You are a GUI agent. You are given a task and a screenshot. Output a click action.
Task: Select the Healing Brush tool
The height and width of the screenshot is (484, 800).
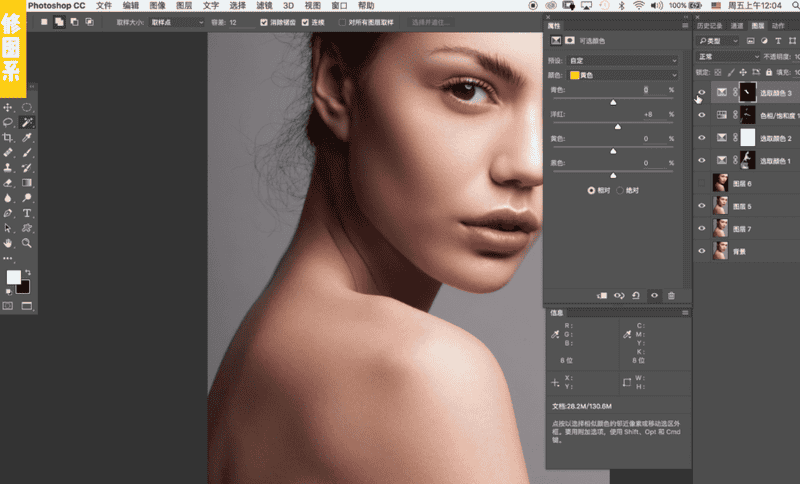point(8,152)
